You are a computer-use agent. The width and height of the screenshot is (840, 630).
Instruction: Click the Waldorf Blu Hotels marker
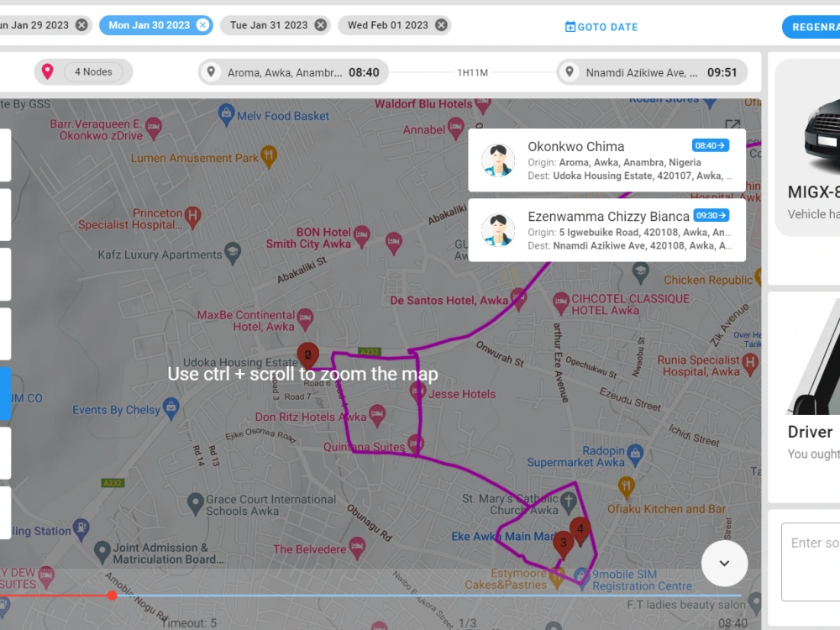[x=483, y=105]
